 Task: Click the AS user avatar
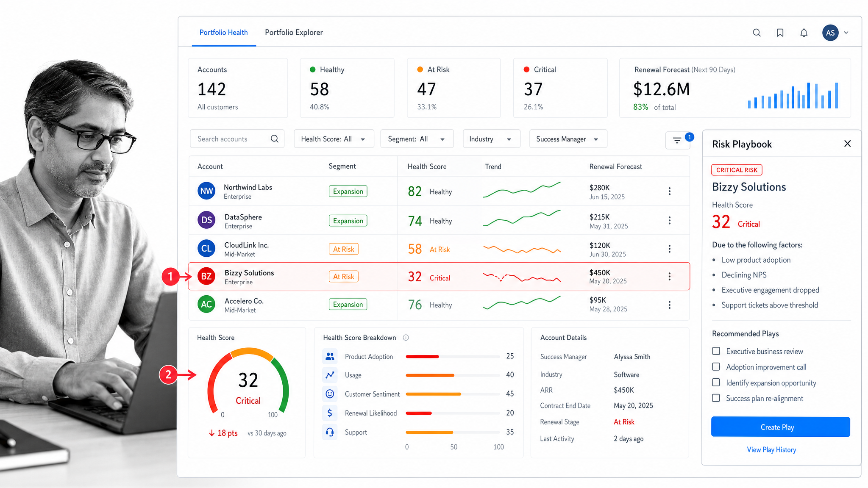(830, 33)
